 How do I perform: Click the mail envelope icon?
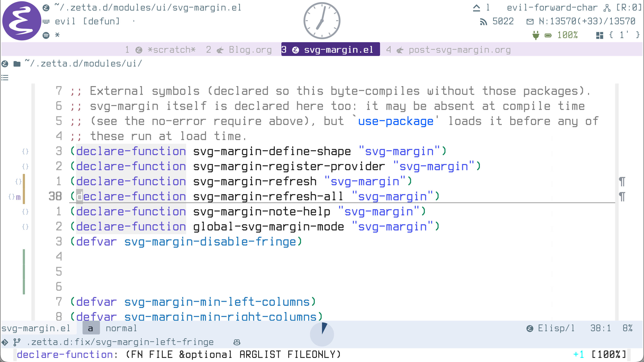click(x=530, y=22)
